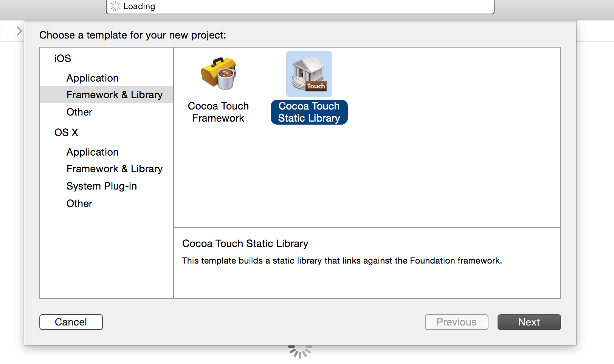Select iOS Application category
The height and width of the screenshot is (364, 614).
tap(92, 78)
